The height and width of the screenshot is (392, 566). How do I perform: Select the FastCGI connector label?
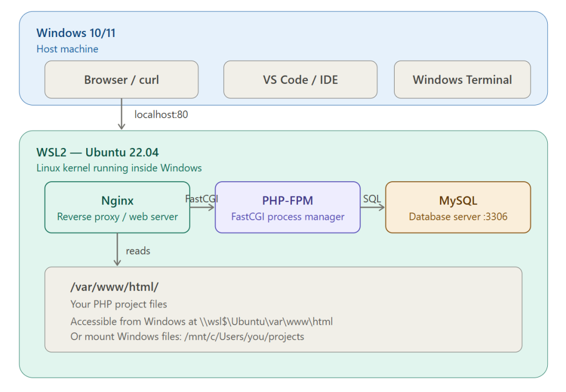(x=201, y=199)
